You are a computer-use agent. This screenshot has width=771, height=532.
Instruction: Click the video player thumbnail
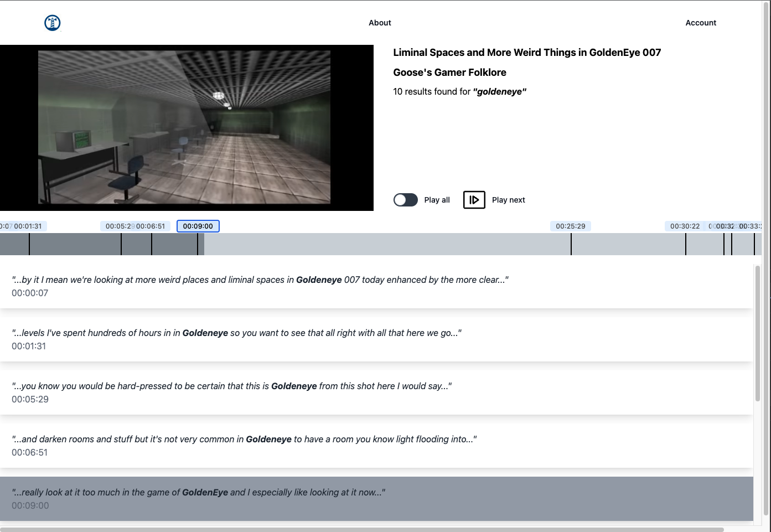pyautogui.click(x=187, y=128)
